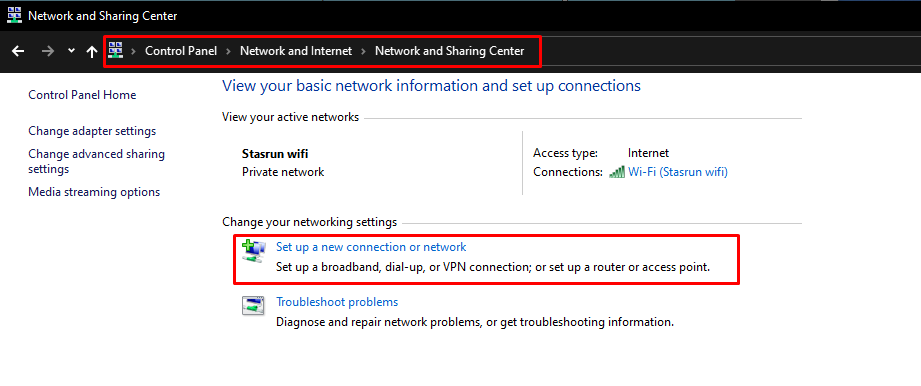Open Control Panel Home link
The width and height of the screenshot is (921, 386).
pos(82,95)
